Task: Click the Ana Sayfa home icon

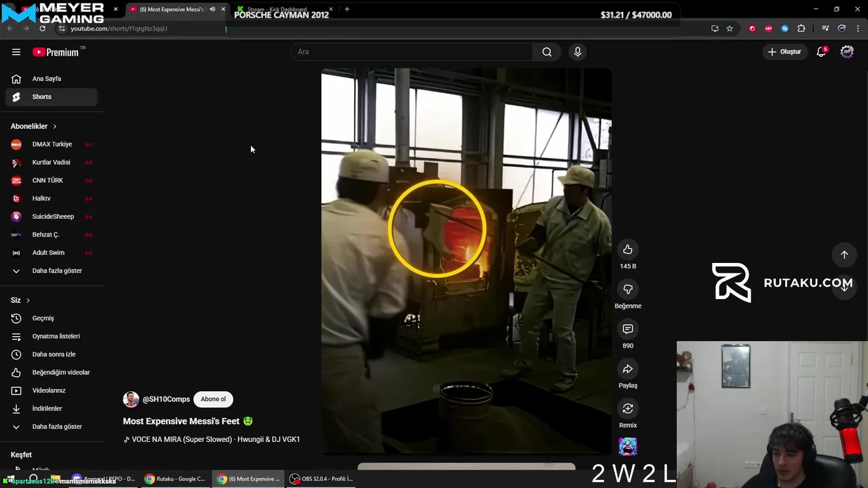Action: click(16, 79)
